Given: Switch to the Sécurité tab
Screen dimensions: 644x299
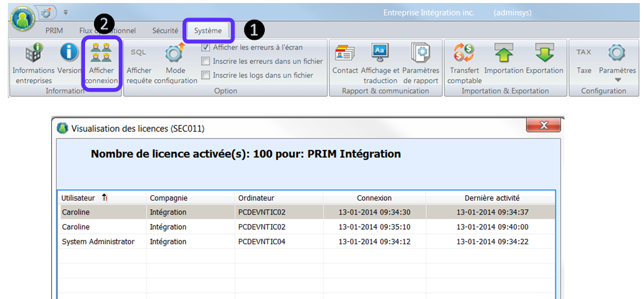Looking at the screenshot, I should (165, 30).
